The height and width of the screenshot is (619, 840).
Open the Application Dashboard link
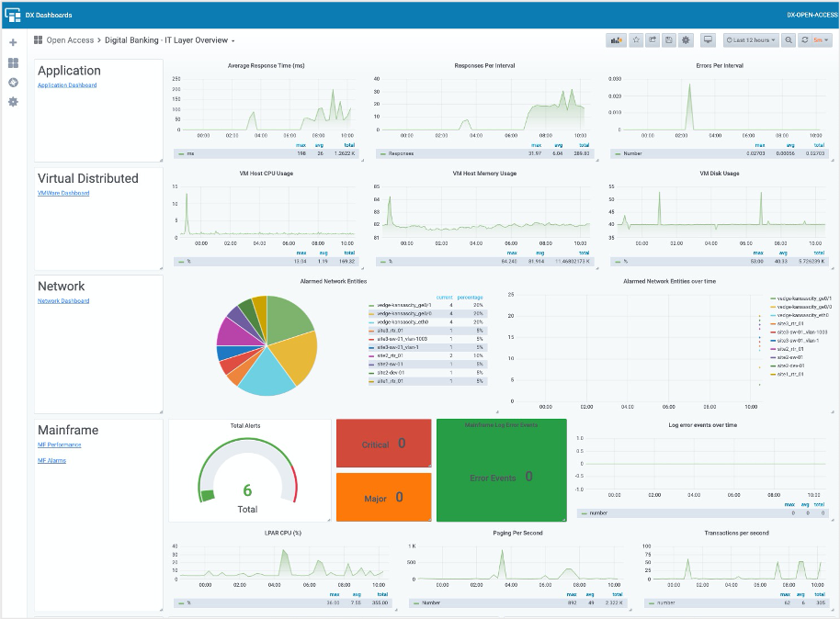pos(66,85)
